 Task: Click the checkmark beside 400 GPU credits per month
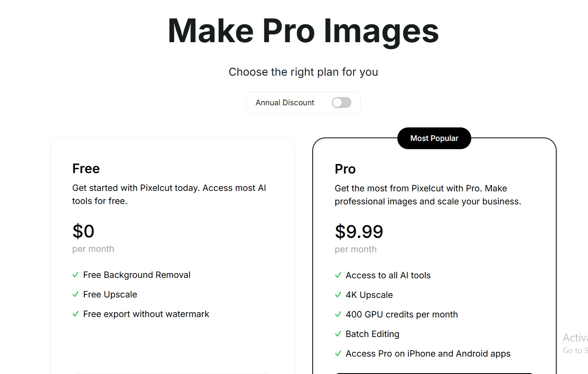pyautogui.click(x=338, y=314)
